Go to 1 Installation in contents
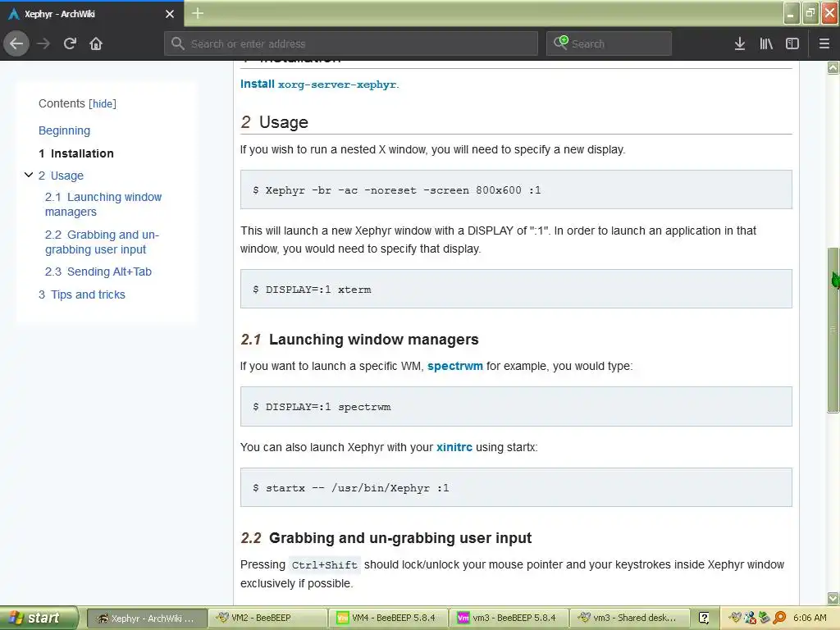 click(76, 153)
